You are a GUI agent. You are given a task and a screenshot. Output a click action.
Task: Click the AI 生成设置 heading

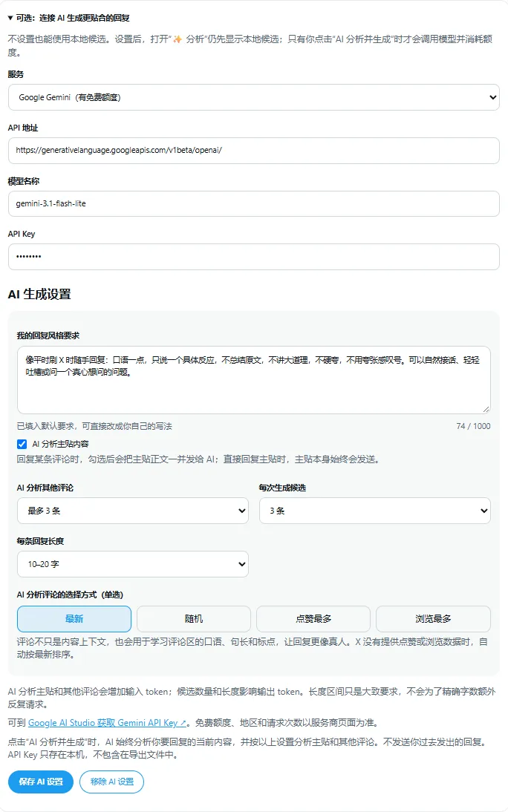[x=39, y=294]
